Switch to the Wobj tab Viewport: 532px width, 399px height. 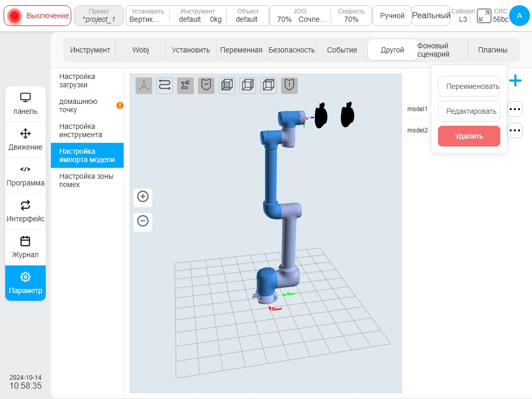pyautogui.click(x=140, y=50)
